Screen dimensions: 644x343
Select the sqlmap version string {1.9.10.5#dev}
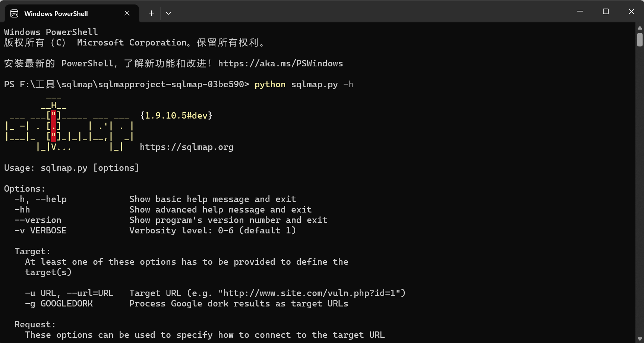point(176,115)
